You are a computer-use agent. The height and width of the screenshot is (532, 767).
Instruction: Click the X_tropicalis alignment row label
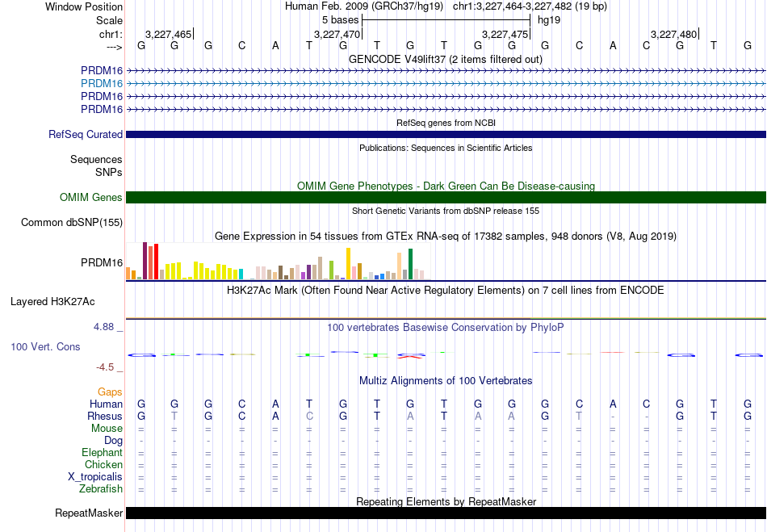pyautogui.click(x=95, y=477)
